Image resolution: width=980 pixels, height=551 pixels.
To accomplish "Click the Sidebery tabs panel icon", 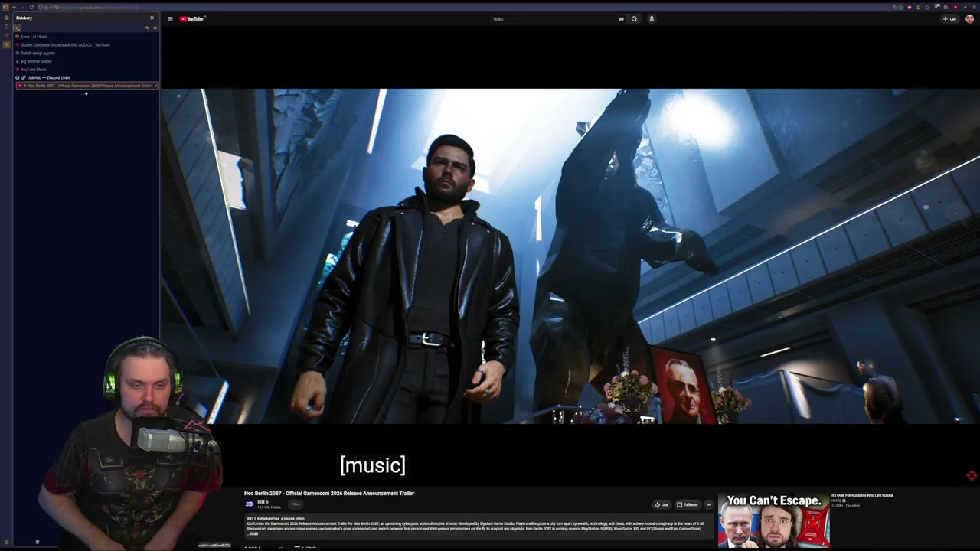I will (17, 28).
